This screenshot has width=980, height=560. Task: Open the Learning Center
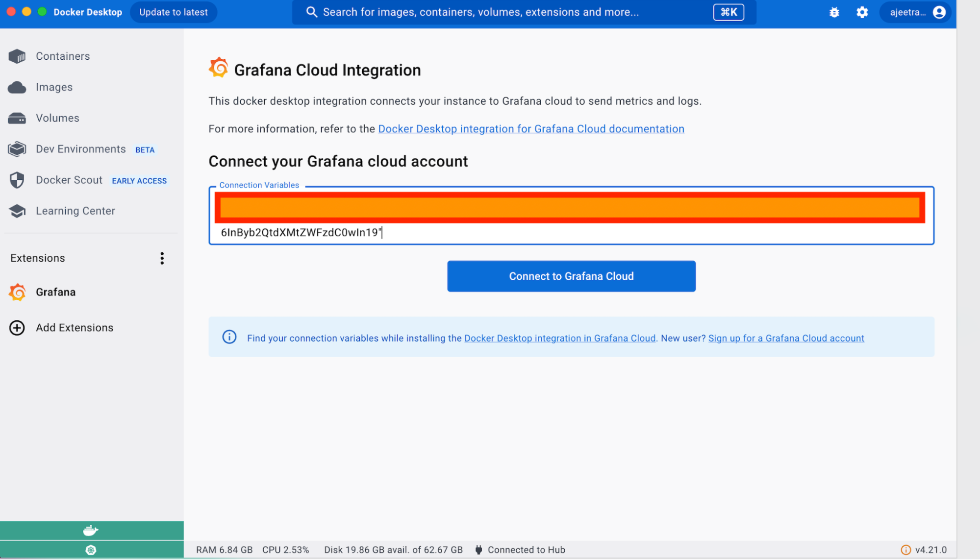(x=75, y=211)
